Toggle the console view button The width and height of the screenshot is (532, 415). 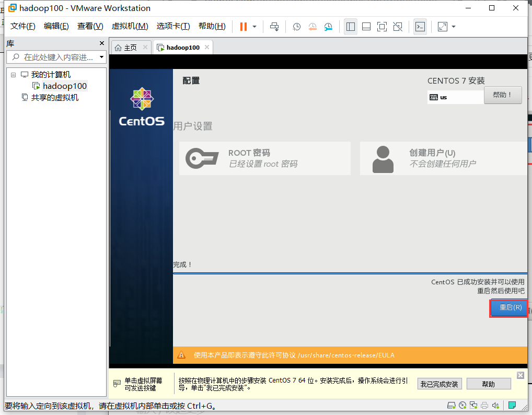tap(420, 27)
